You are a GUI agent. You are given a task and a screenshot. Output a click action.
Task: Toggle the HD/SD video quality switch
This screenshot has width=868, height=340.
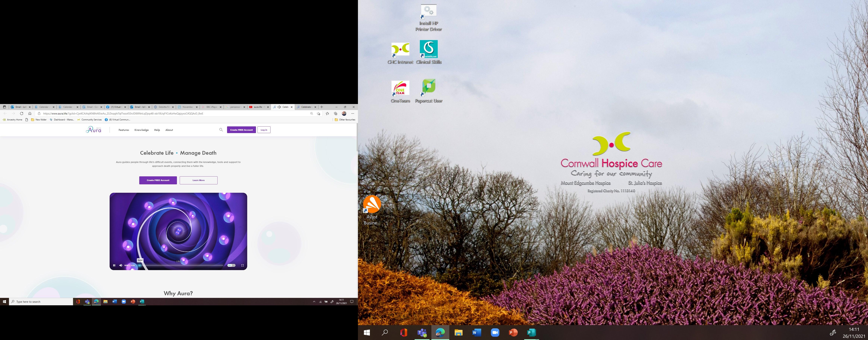[231, 265]
